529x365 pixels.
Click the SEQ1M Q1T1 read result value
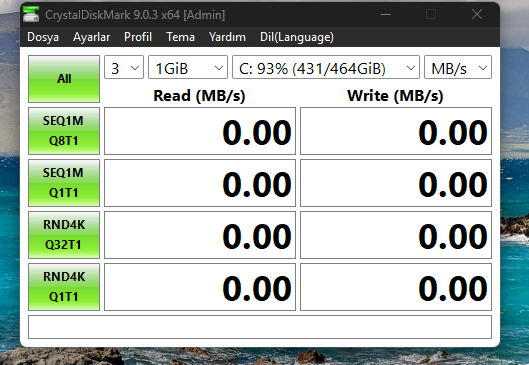pyautogui.click(x=200, y=183)
